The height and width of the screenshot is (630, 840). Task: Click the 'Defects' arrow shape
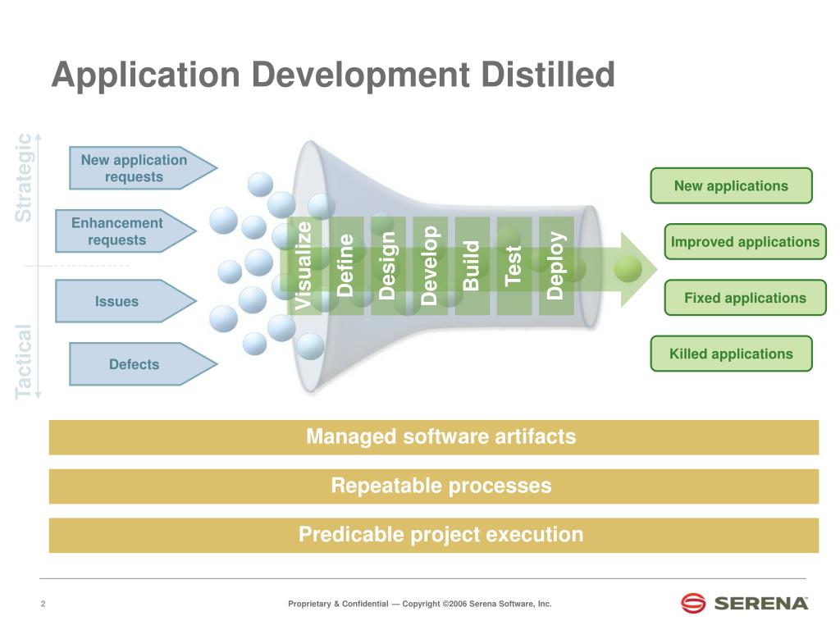pos(143,364)
